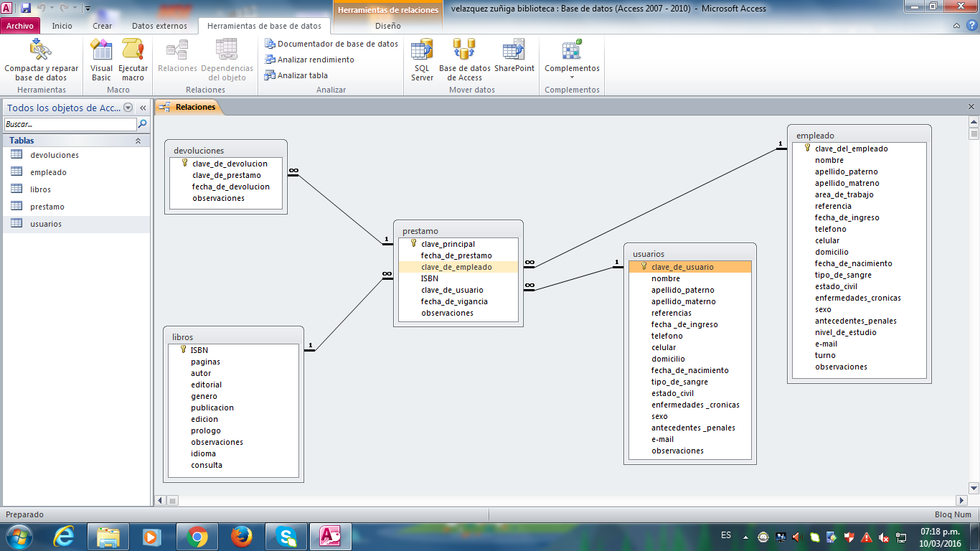Select prestamo table in navigation pane
Viewport: 980px width, 551px height.
coord(76,207)
